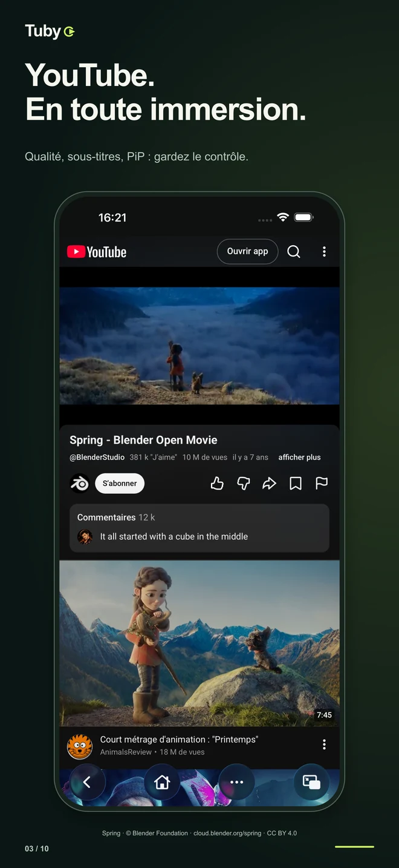Open AnimalsReview channel avatar
This screenshot has width=399, height=868.
click(79, 746)
